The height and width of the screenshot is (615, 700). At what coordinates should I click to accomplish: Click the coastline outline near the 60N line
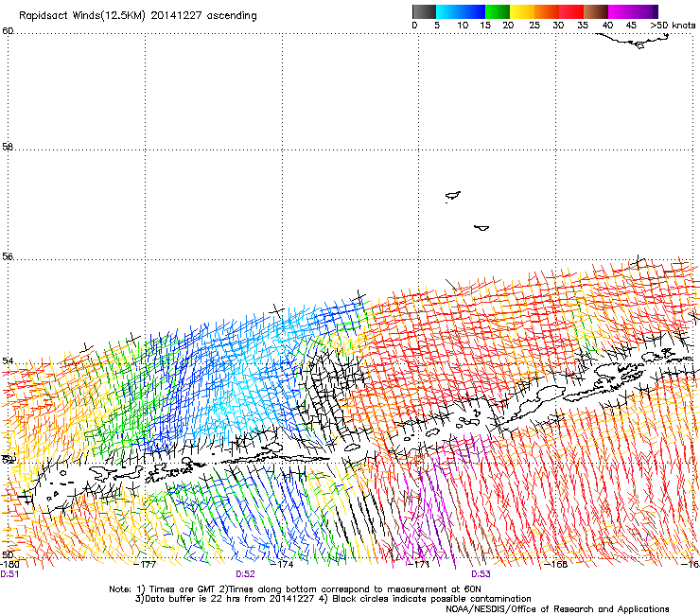(633, 41)
